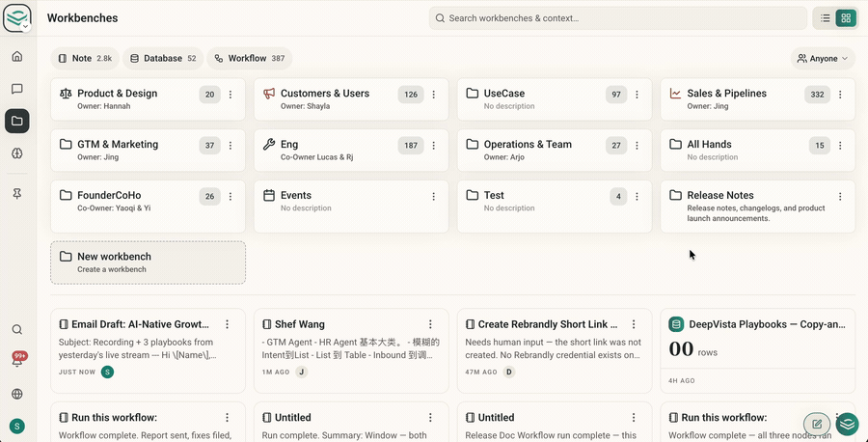Click the pin icon in sidebar
The height and width of the screenshot is (442, 868).
[x=17, y=193]
